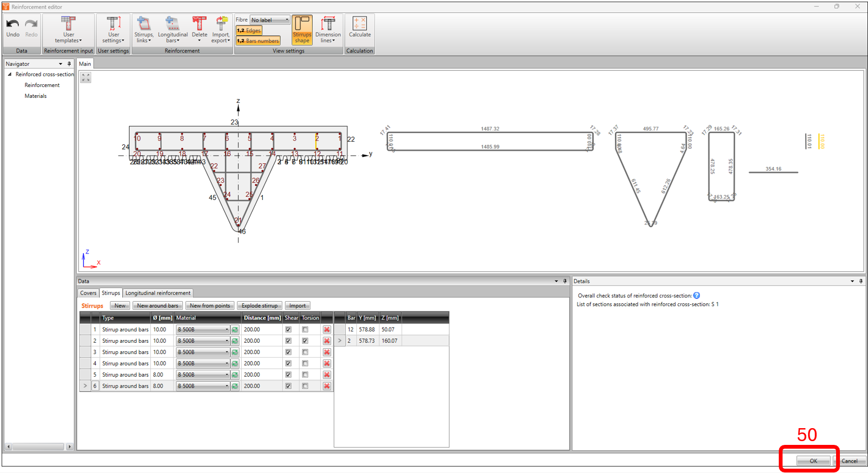
Task: Click the Calculate icon
Action: [360, 26]
